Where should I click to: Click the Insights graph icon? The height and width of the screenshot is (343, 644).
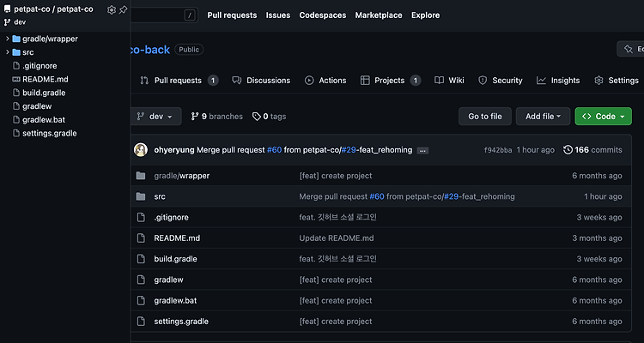coord(541,81)
